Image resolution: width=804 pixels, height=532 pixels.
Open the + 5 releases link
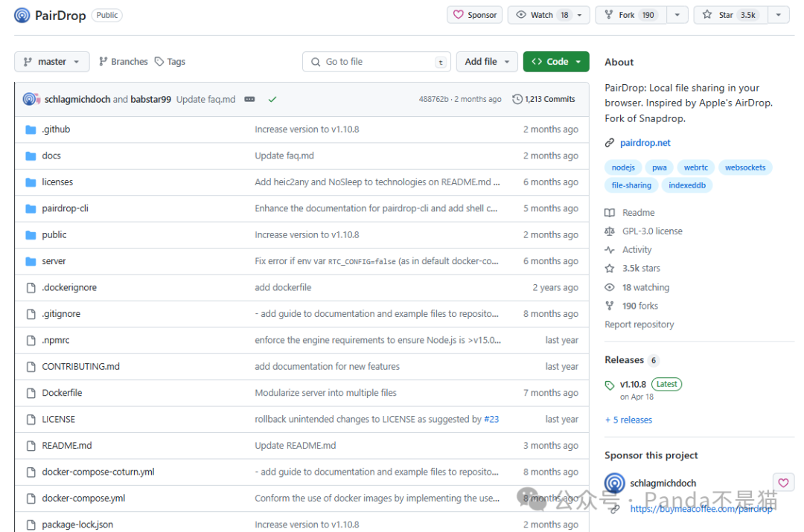coord(628,420)
